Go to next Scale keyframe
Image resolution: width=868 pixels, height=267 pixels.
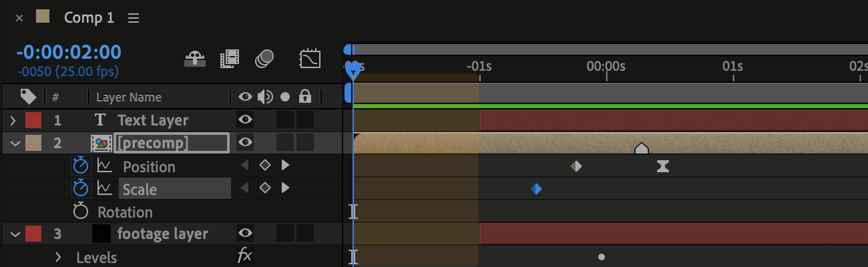[286, 188]
